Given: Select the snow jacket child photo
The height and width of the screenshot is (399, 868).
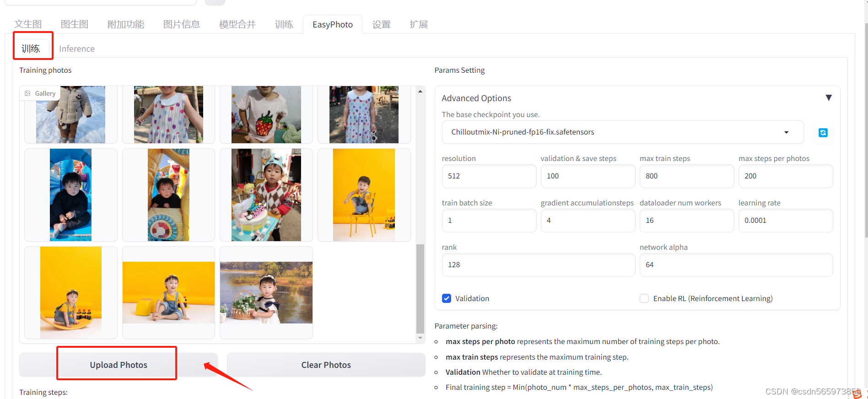Looking at the screenshot, I should click(x=70, y=114).
